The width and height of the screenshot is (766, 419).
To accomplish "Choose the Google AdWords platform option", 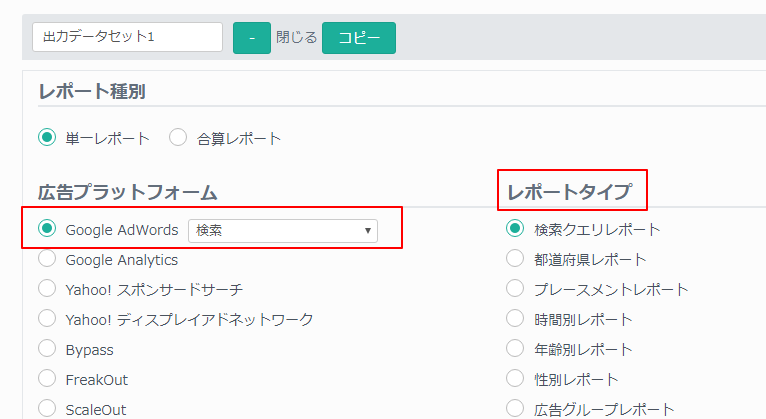I will tap(47, 229).
